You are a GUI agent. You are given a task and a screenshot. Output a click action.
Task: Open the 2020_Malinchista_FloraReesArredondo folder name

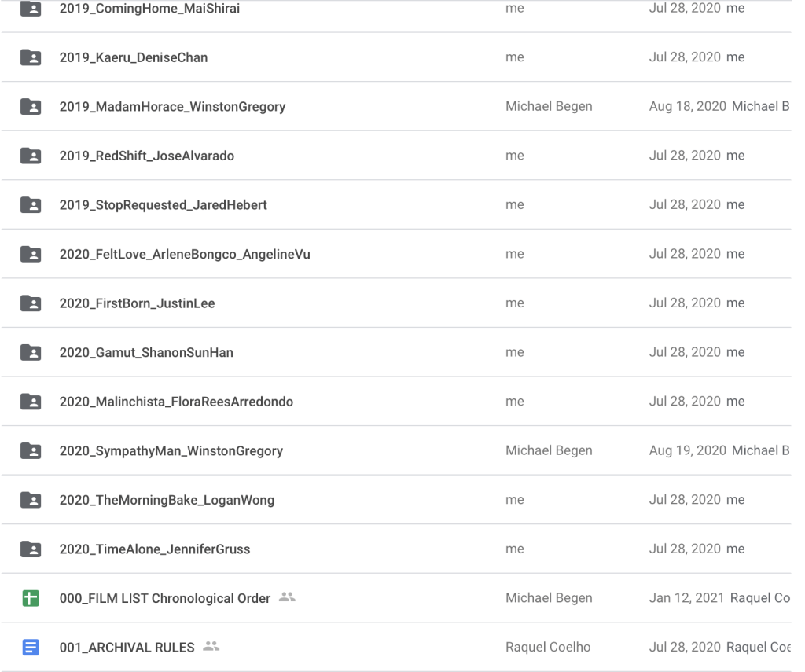pyautogui.click(x=176, y=402)
